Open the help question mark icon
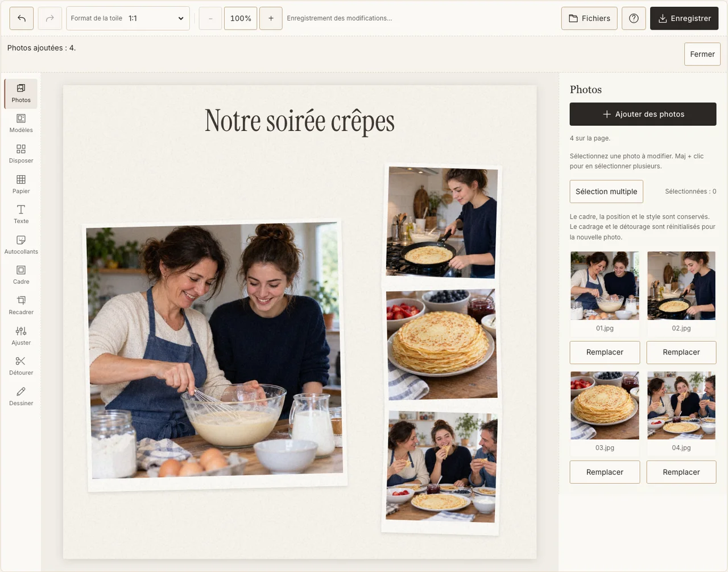Screen dimensions: 728x572 coord(634,18)
